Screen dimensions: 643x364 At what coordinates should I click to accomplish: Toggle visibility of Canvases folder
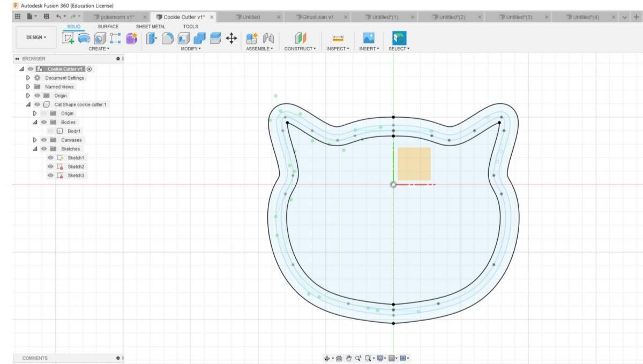click(44, 140)
